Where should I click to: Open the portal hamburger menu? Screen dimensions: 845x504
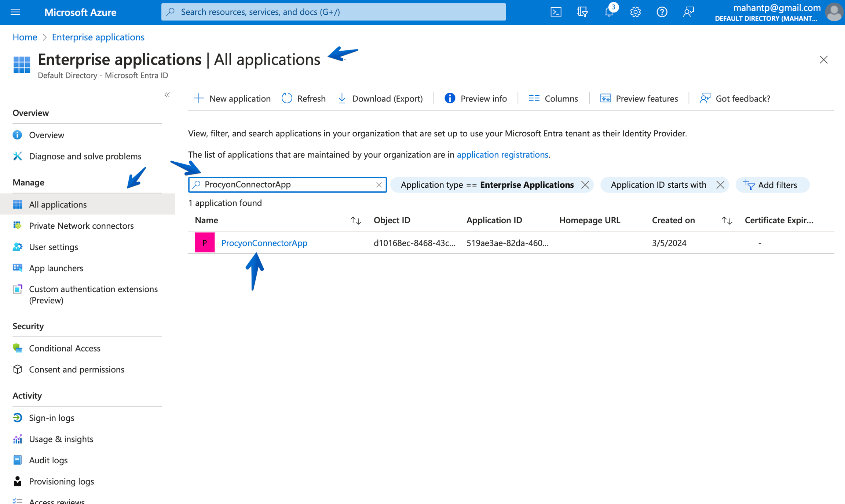[15, 11]
